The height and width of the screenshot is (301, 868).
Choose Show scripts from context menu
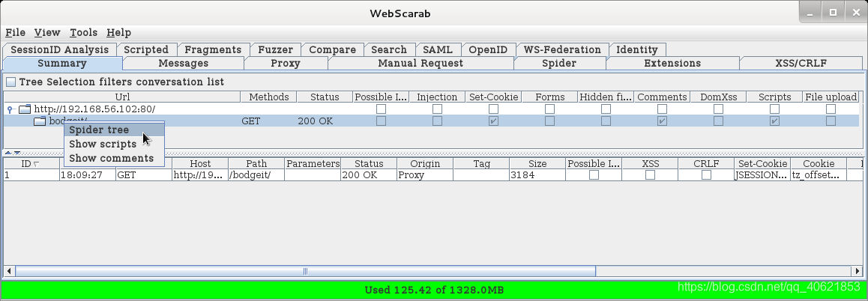tap(115, 144)
